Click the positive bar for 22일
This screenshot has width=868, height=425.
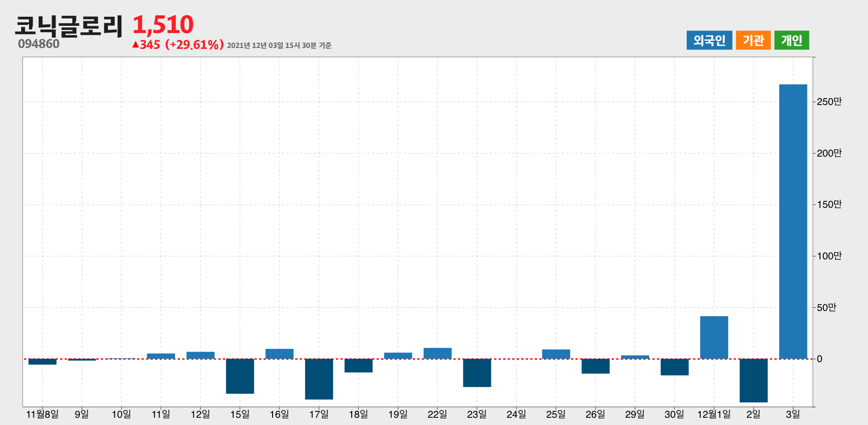(x=438, y=353)
